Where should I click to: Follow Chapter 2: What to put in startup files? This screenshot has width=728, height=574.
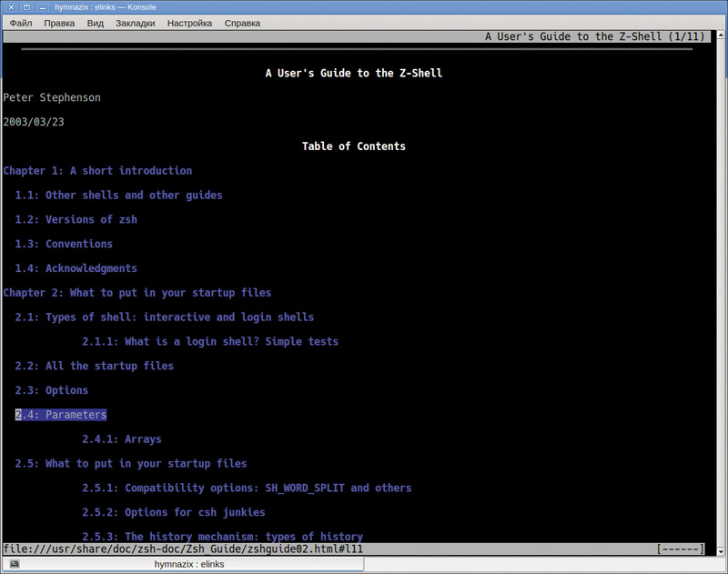[137, 293]
